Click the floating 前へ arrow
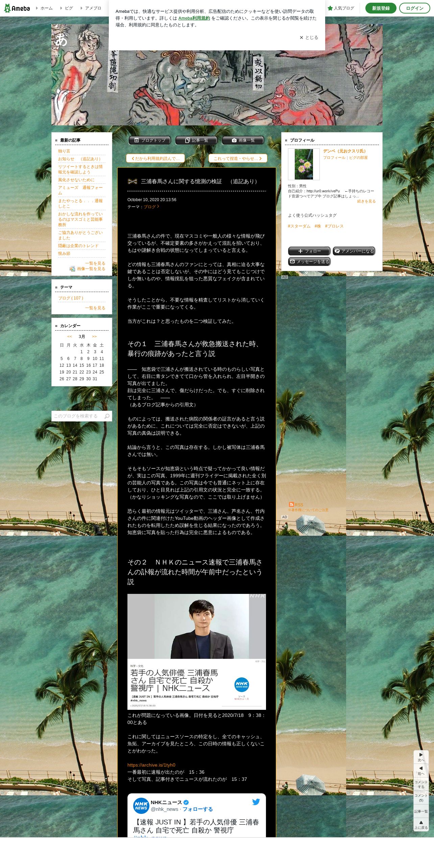Screen dimensions: 434x868 point(421,771)
